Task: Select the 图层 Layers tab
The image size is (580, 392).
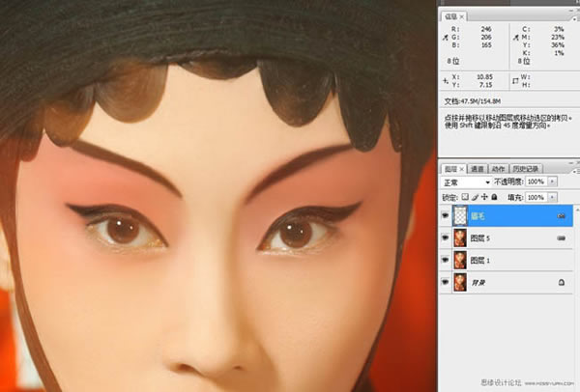Action: click(450, 169)
